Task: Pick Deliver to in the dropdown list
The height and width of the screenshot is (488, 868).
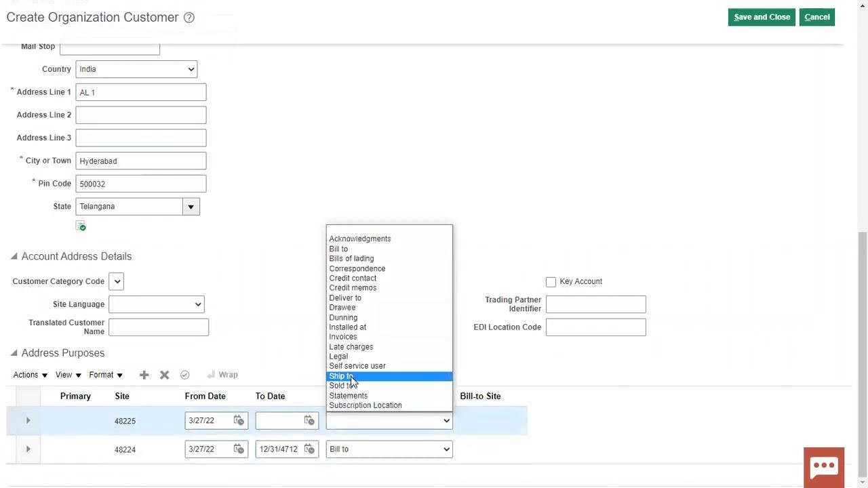Action: [389, 298]
